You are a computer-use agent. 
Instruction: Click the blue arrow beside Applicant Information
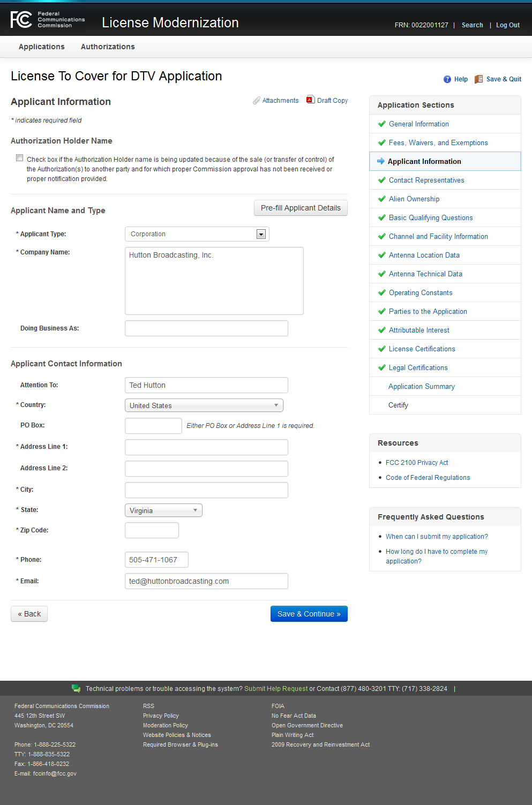tap(381, 161)
